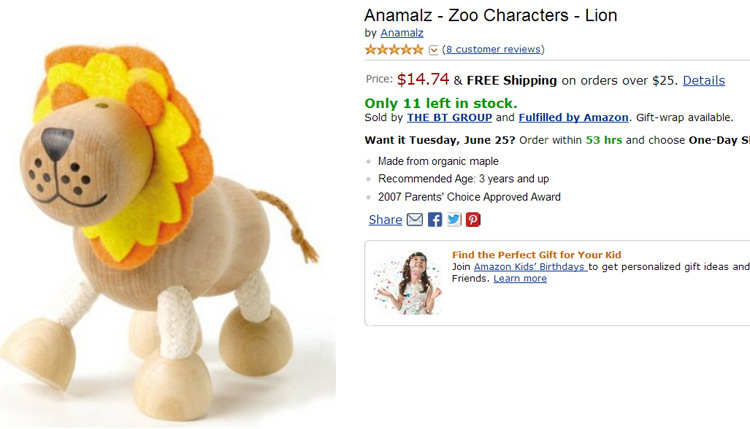Open Fulfilled by Amazon link

click(x=573, y=117)
